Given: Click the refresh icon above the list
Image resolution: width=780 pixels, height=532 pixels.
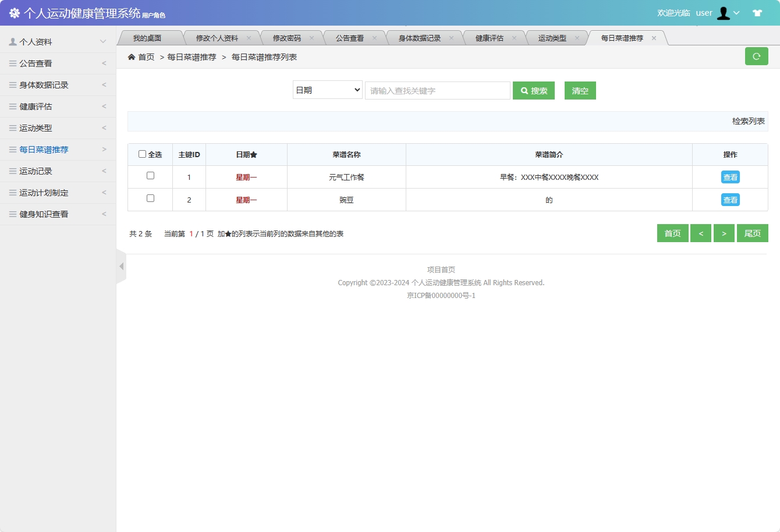Looking at the screenshot, I should 756,56.
